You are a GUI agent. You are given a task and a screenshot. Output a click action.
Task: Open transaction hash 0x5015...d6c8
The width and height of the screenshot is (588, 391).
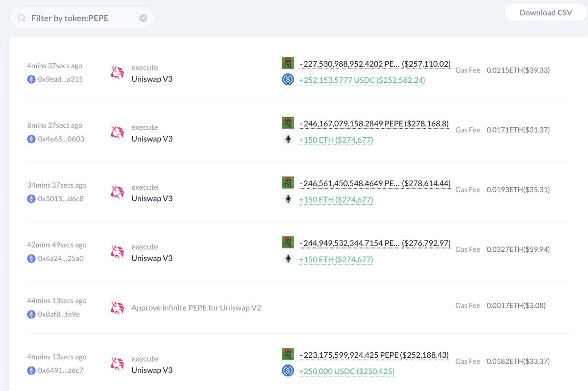(61, 198)
